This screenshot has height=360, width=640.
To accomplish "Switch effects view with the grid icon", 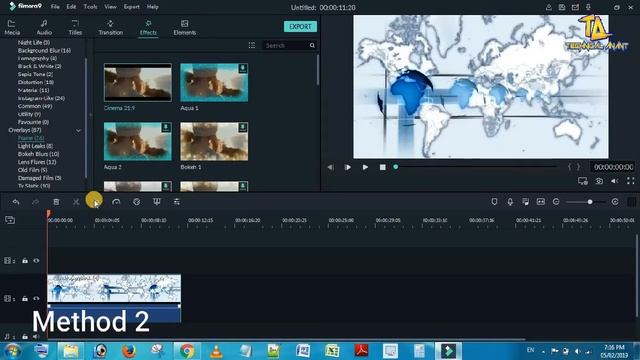I will pos(252,45).
